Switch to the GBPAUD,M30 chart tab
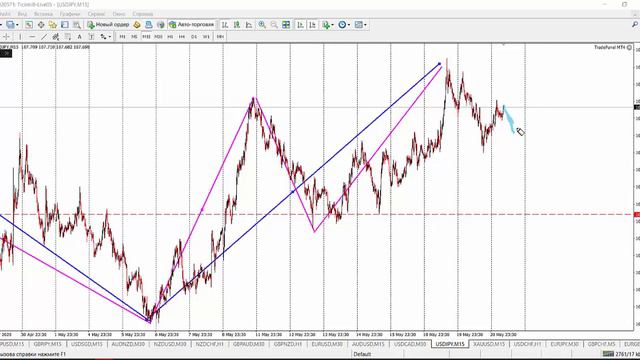The width and height of the screenshot is (640, 360). click(249, 344)
